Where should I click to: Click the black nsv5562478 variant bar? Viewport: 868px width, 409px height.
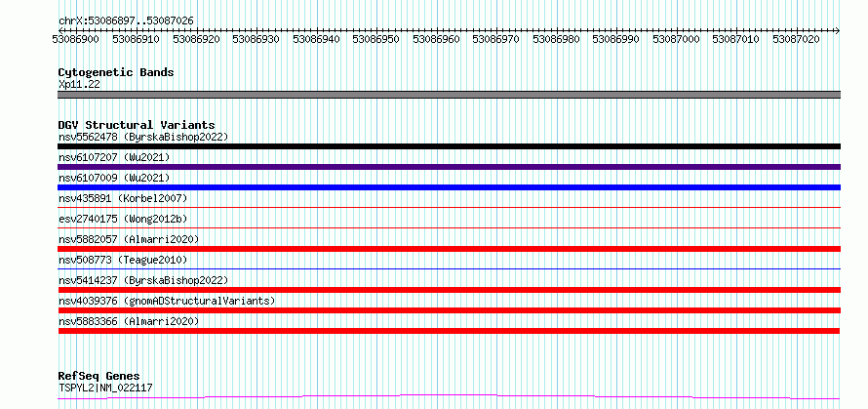click(x=449, y=146)
